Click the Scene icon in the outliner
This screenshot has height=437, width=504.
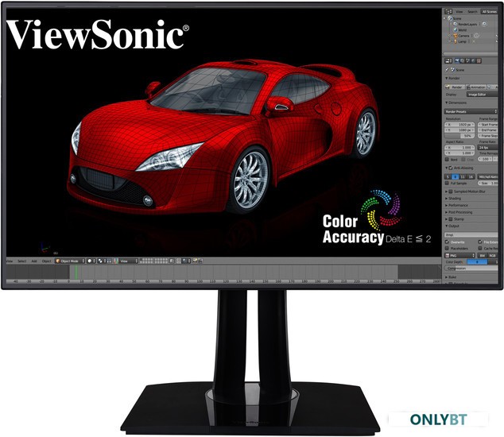(x=450, y=18)
